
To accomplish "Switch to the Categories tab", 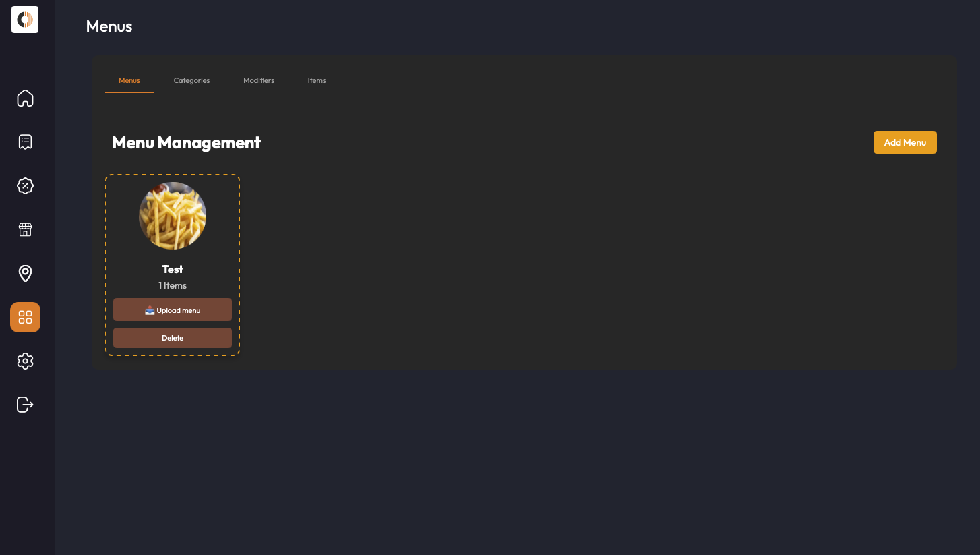I will click(191, 80).
